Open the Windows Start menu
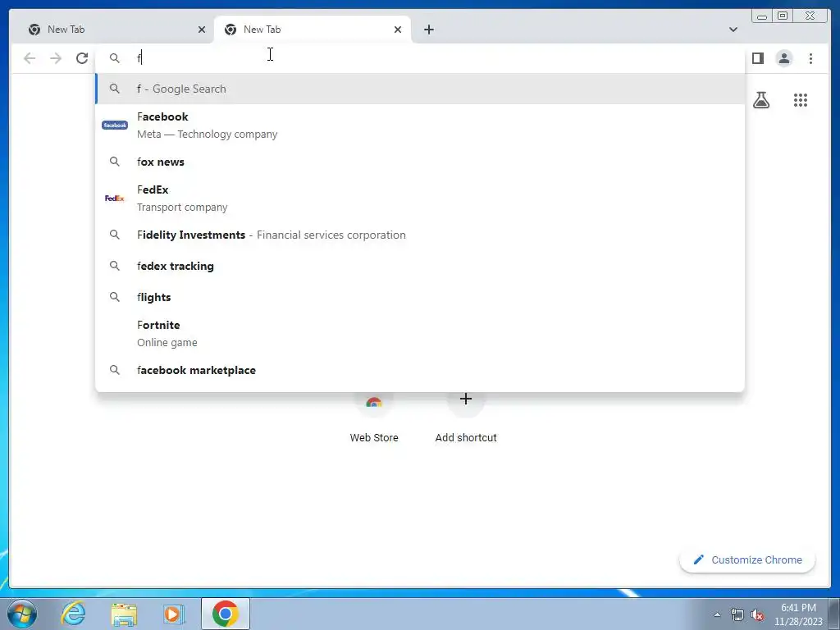The height and width of the screenshot is (630, 840). click(22, 614)
